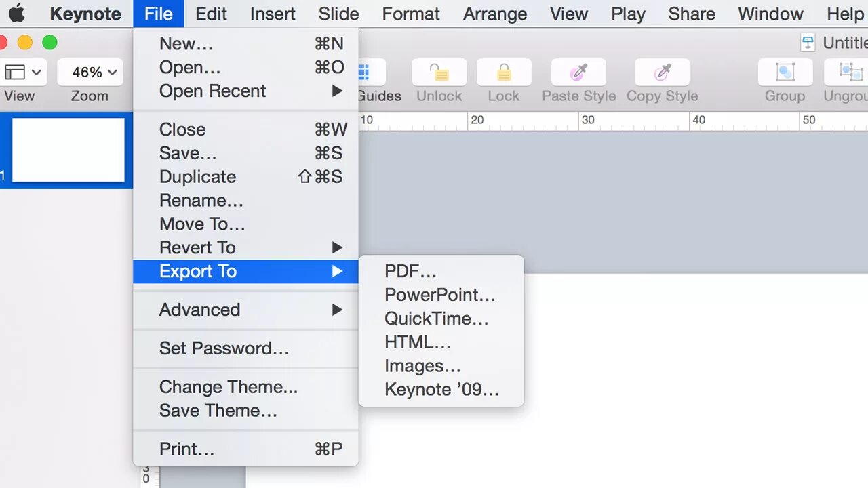Click the Copy Style eyedropper icon
The image size is (868, 488).
pyautogui.click(x=662, y=72)
